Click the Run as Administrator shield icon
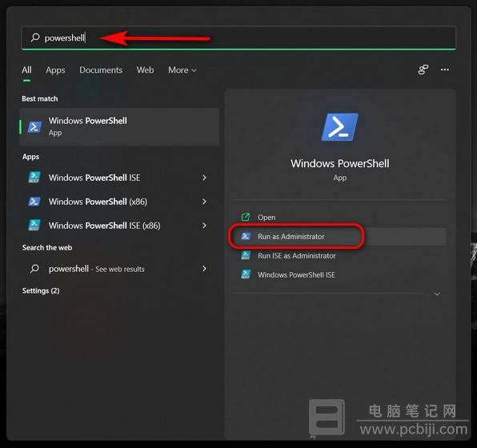477x448 pixels. [x=246, y=236]
